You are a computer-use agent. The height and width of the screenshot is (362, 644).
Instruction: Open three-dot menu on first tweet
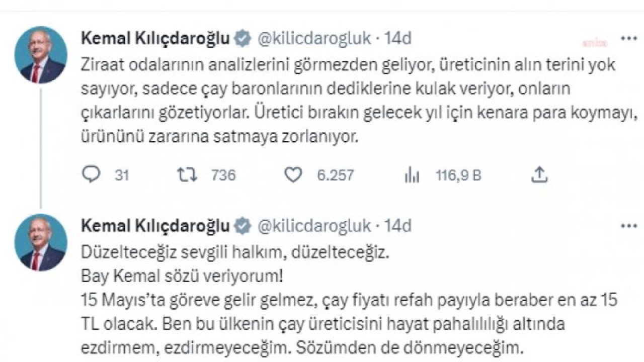click(628, 38)
